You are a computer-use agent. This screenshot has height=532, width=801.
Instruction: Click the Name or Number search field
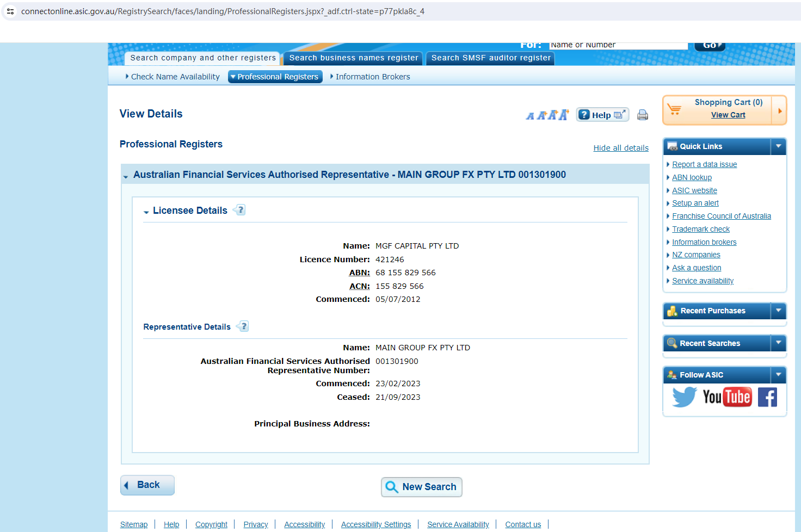click(618, 46)
